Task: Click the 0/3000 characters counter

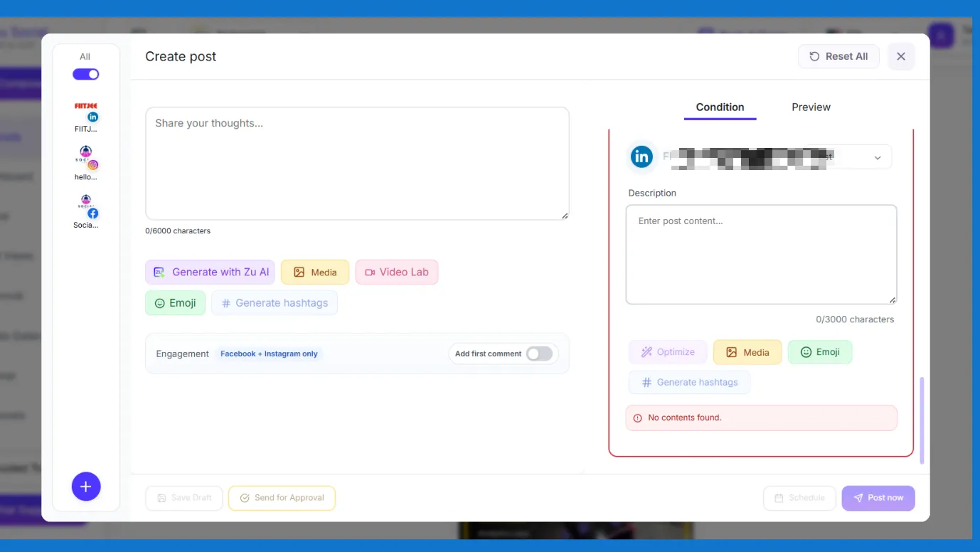Action: click(855, 319)
